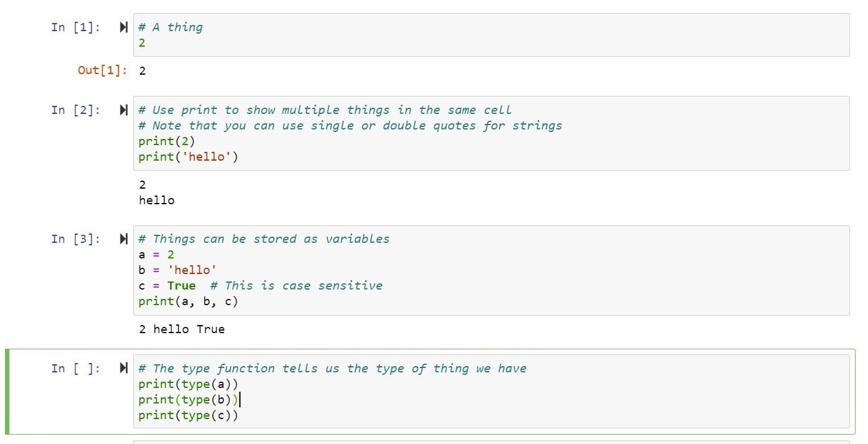Image resolution: width=868 pixels, height=444 pixels.
Task: Click the '2 hello True' output text
Action: click(182, 329)
